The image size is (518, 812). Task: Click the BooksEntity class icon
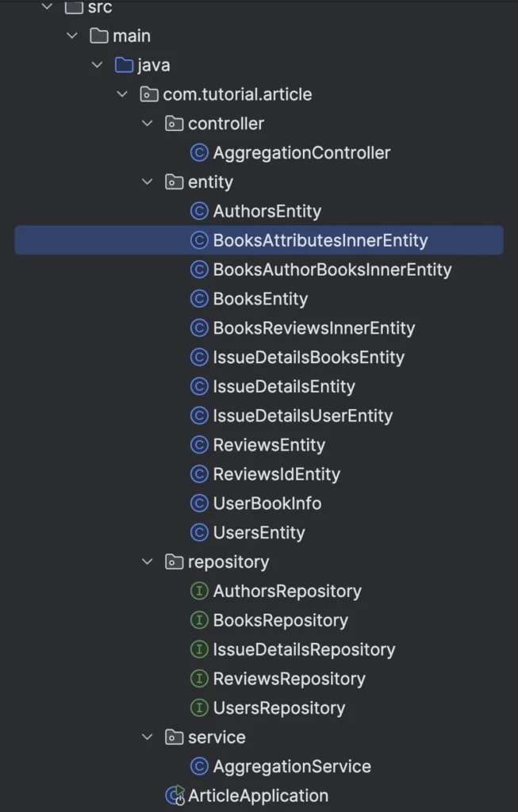(200, 299)
